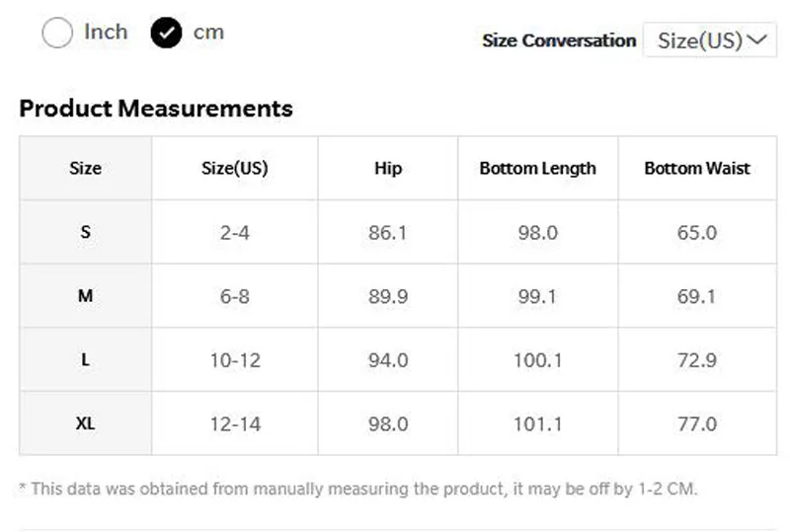This screenshot has height=532, width=790.
Task: Click the 2-4 US size cell
Action: tap(235, 232)
